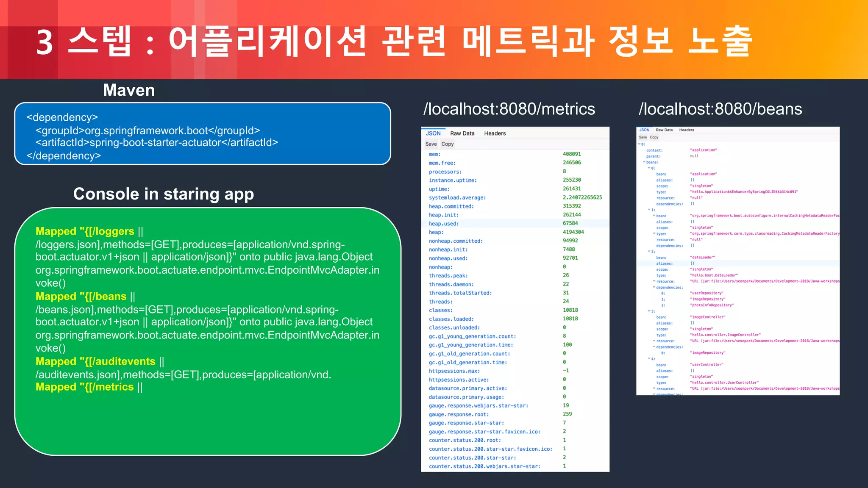Collapse the beans: array node

click(644, 162)
